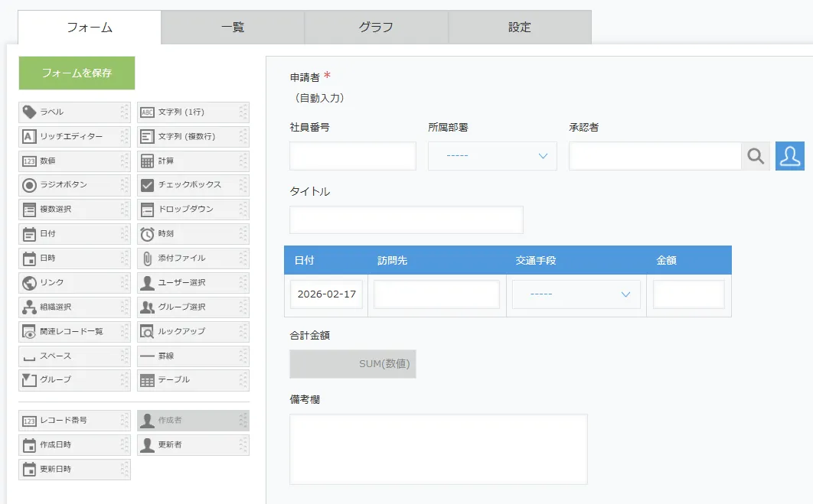Pick the リッチエディター field element
The height and width of the screenshot is (504, 813).
tap(73, 137)
